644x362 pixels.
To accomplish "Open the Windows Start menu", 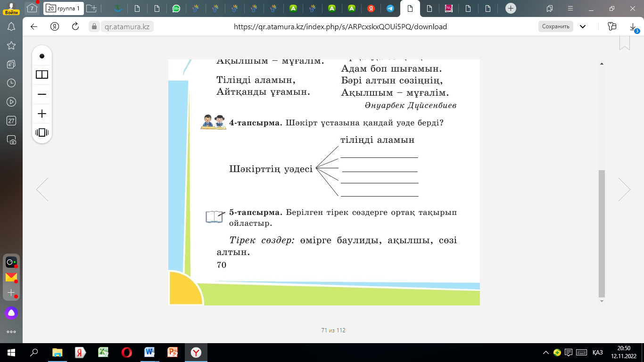I will tap(11, 352).
